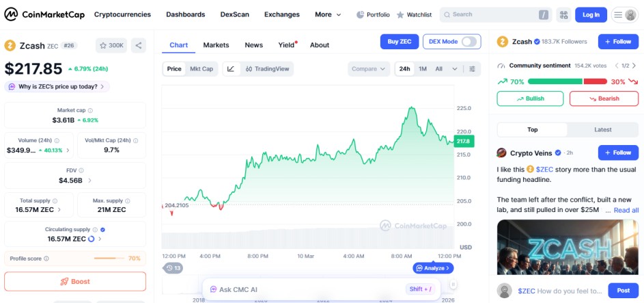Screen dimensions: 644x303
Task: Vote Bearish on community sentiment
Action: (604, 98)
